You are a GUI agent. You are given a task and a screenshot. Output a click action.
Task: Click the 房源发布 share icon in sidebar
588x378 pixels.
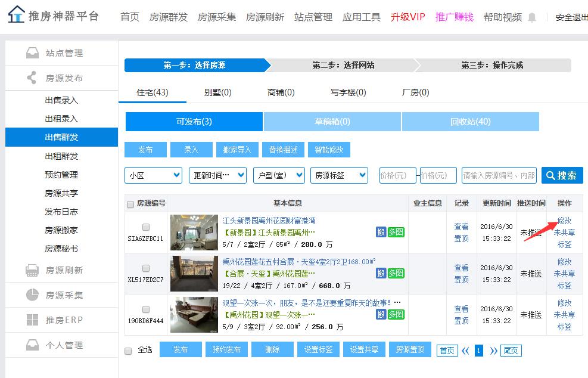pyautogui.click(x=32, y=78)
